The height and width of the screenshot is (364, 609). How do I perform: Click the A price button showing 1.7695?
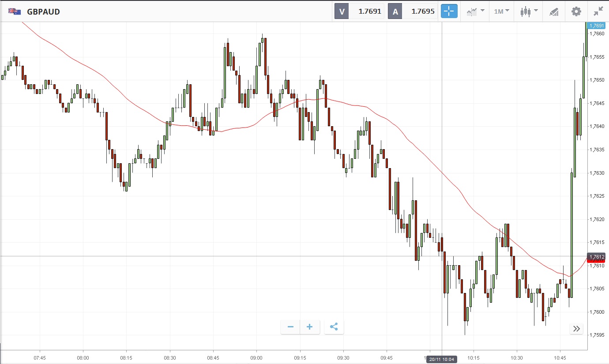point(413,11)
